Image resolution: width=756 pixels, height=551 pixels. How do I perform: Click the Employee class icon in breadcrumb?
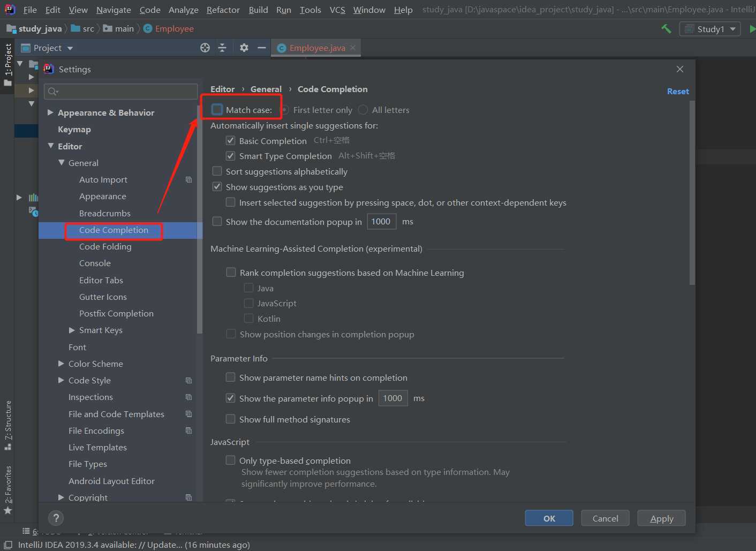pyautogui.click(x=148, y=29)
